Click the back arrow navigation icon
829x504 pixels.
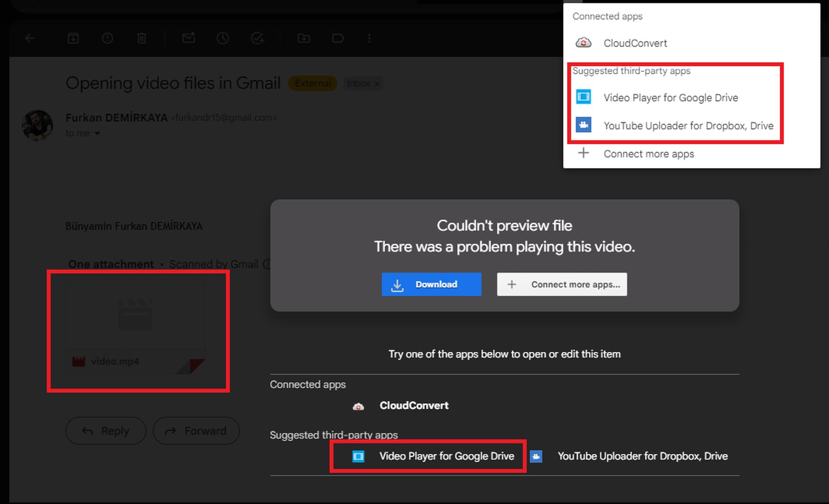pyautogui.click(x=30, y=38)
